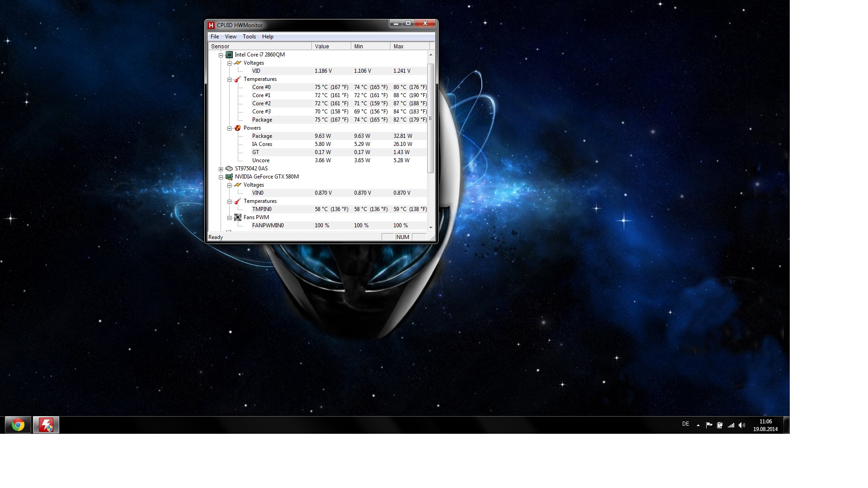The image size is (868, 488).
Task: Collapse the Powers group
Action: (x=229, y=128)
